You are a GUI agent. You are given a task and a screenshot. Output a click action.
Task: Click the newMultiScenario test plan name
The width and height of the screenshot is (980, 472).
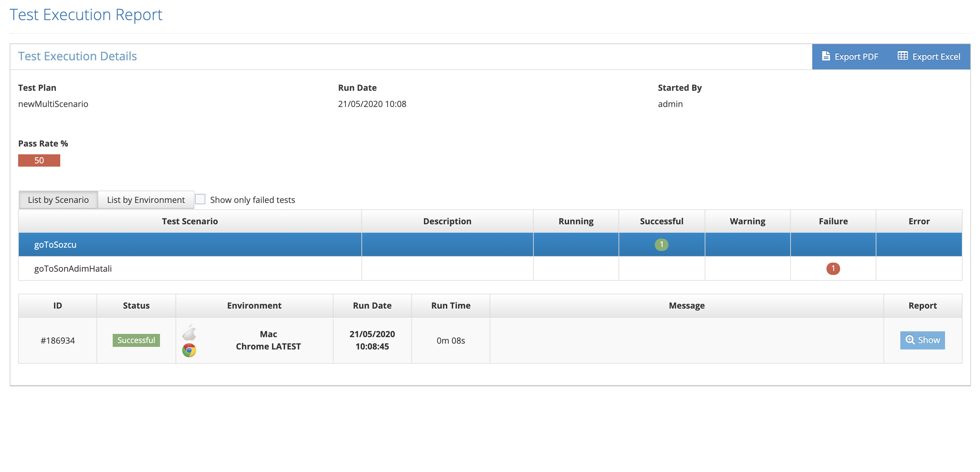point(53,104)
